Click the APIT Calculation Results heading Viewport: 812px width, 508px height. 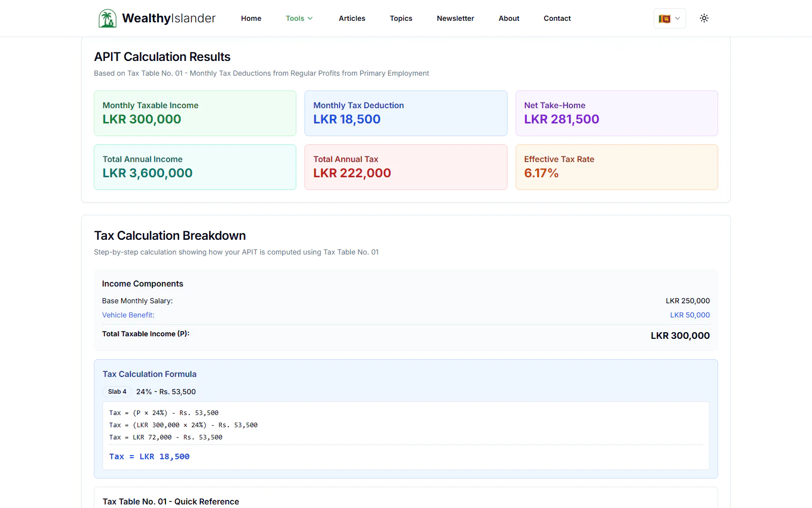162,57
